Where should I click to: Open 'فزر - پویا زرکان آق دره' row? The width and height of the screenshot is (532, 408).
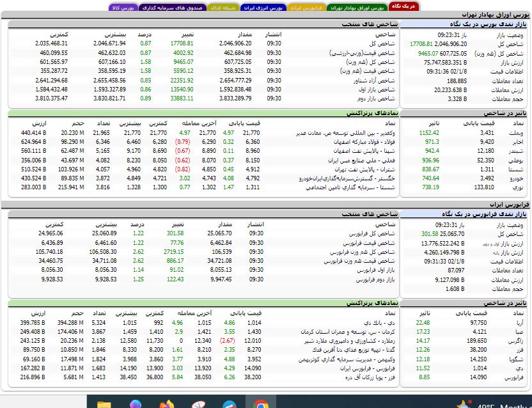point(370,377)
